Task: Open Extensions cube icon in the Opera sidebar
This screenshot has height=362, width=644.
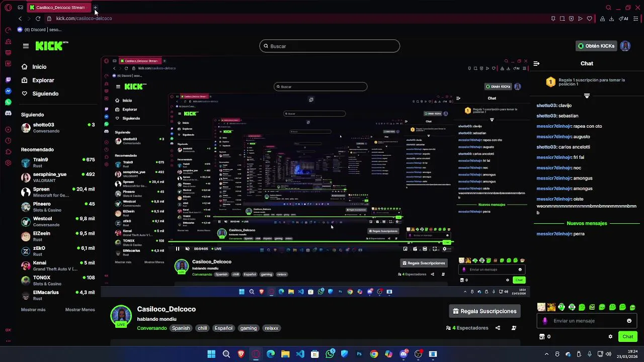Action: 8,152
